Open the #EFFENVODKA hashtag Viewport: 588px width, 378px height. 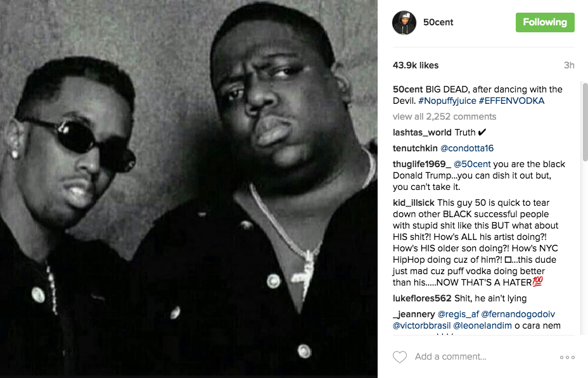511,101
